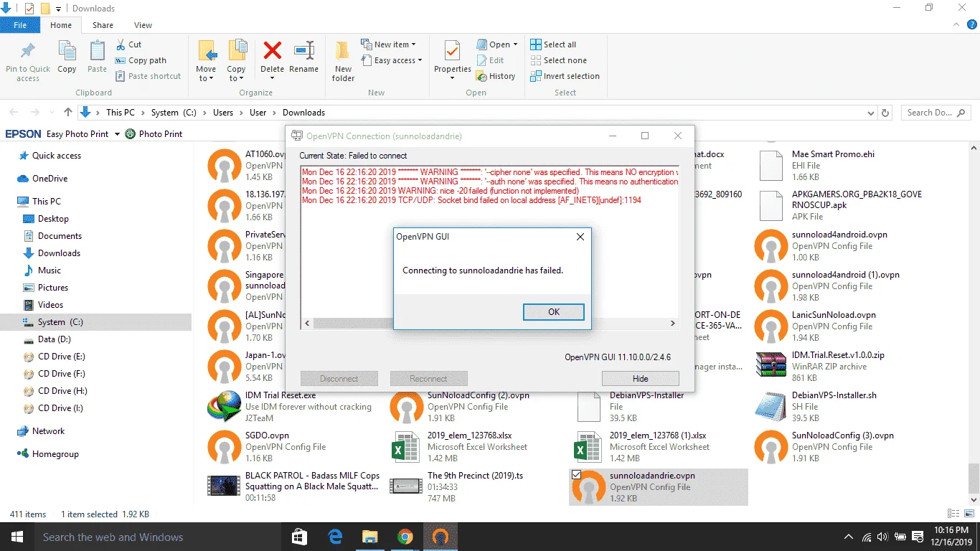Select Network in navigation pane
980x551 pixels.
48,431
